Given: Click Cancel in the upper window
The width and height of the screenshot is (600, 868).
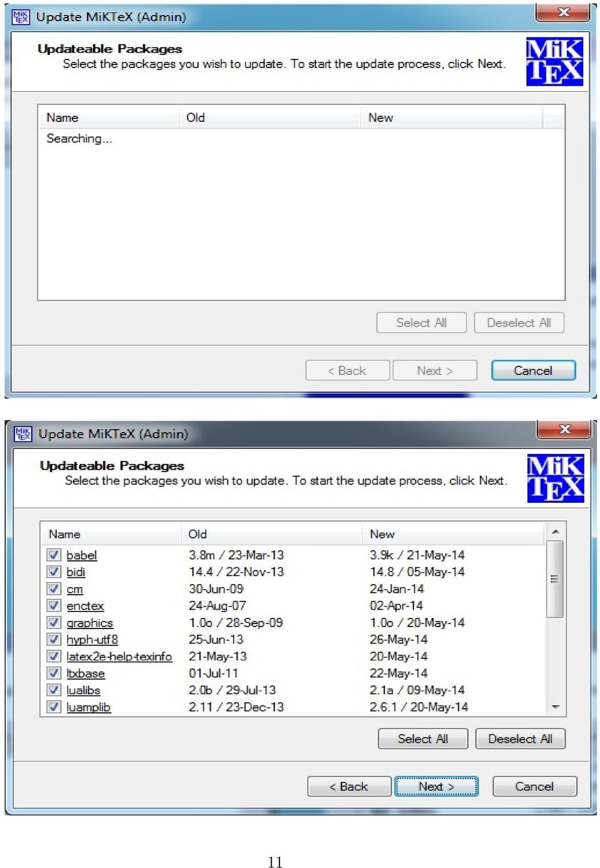Looking at the screenshot, I should click(x=533, y=370).
